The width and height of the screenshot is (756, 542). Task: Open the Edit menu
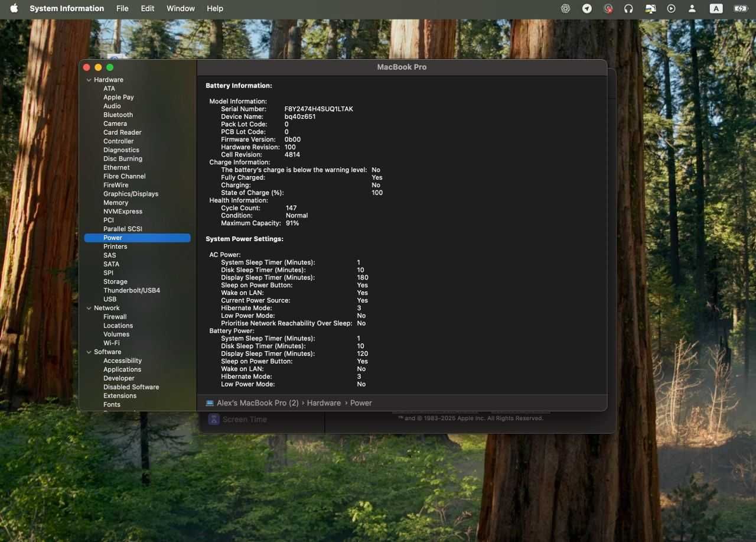pyautogui.click(x=148, y=8)
